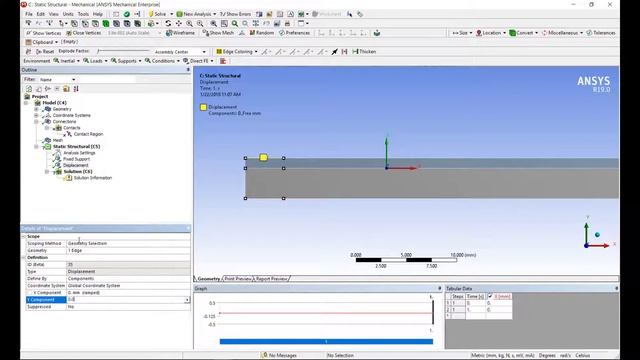Image resolution: width=640 pixels, height=360 pixels.
Task: Toggle Show Vertices
Action: (43, 33)
